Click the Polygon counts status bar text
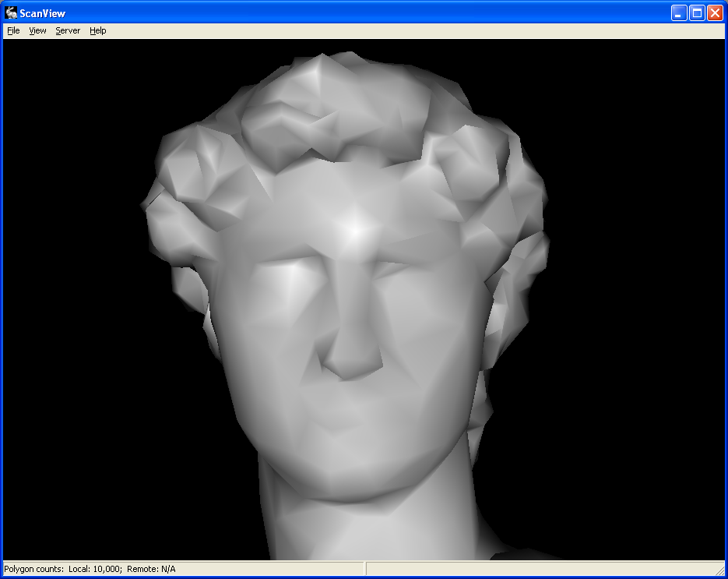The image size is (728, 579). [x=90, y=569]
